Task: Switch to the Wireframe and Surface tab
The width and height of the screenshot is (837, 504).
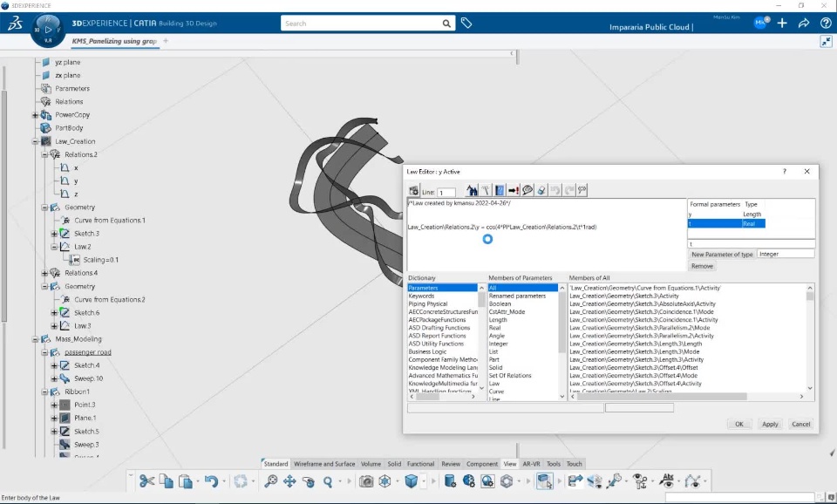Action: point(324,464)
